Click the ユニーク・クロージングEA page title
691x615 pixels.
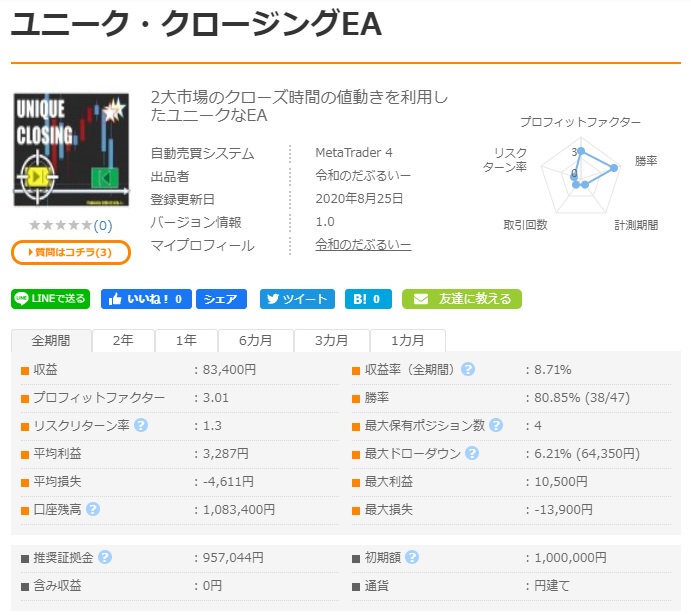(196, 24)
